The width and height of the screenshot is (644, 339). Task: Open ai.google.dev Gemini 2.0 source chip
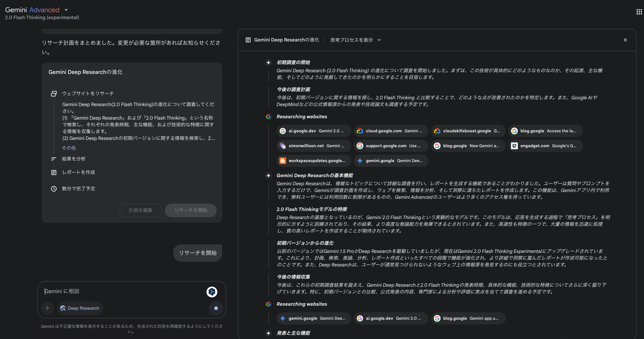314,131
